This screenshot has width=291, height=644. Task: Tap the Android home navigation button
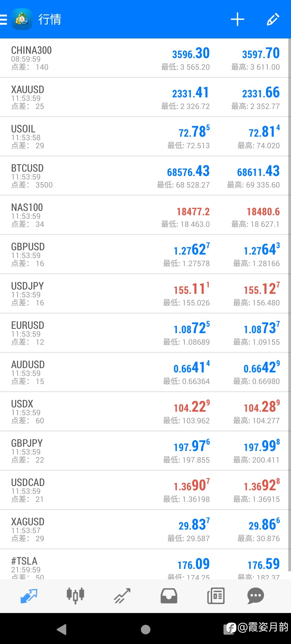tap(145, 629)
